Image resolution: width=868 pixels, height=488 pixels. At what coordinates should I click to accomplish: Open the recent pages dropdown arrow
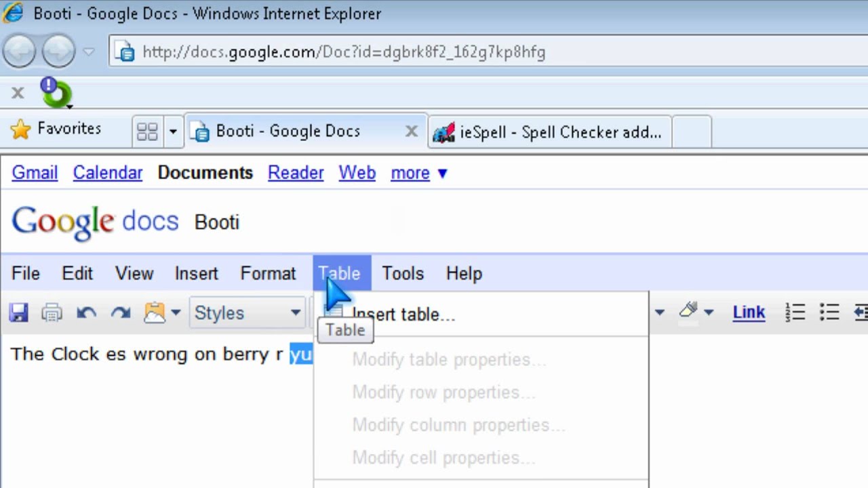89,52
